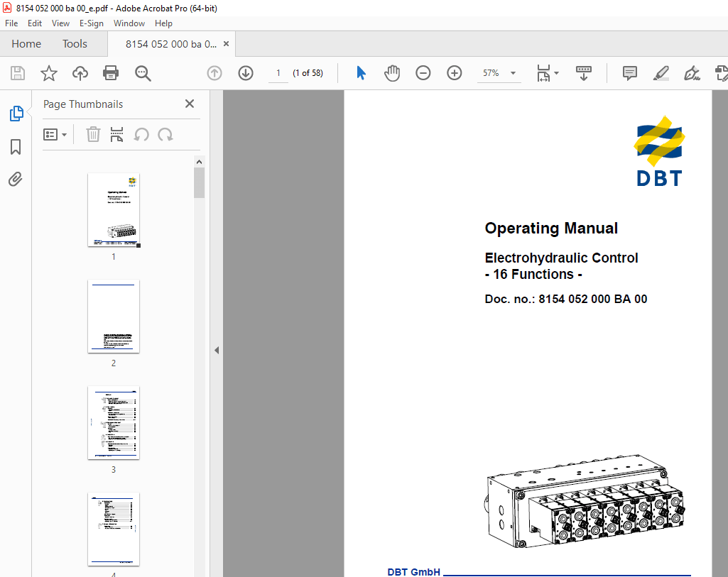Zoom out with minus icon
Screen dimensions: 728x577
[423, 73]
